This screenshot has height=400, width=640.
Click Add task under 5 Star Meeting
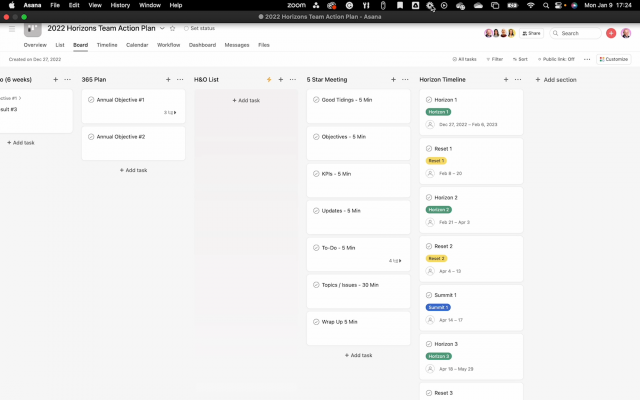pos(359,356)
